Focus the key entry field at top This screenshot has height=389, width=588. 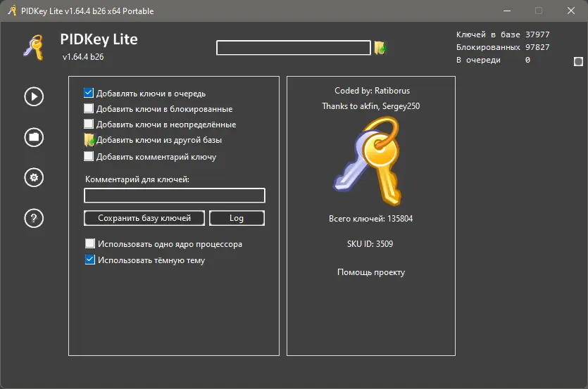293,48
